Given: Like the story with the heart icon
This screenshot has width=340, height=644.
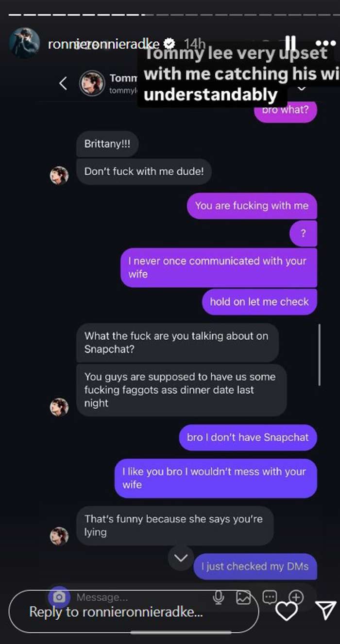Looking at the screenshot, I should 286,611.
